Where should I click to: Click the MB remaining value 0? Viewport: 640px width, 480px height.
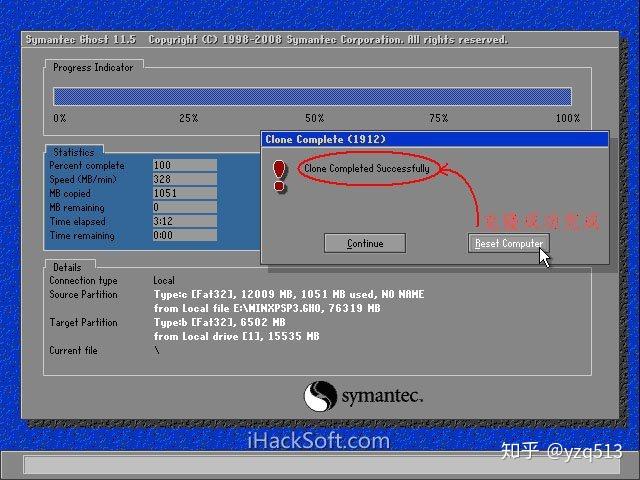pos(185,207)
